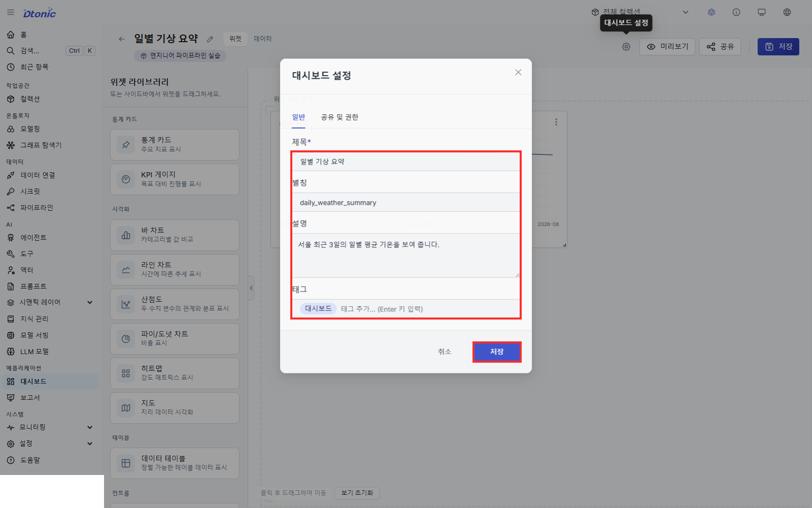Click the monitor display icon in top bar
The image size is (812, 508).
point(762,12)
